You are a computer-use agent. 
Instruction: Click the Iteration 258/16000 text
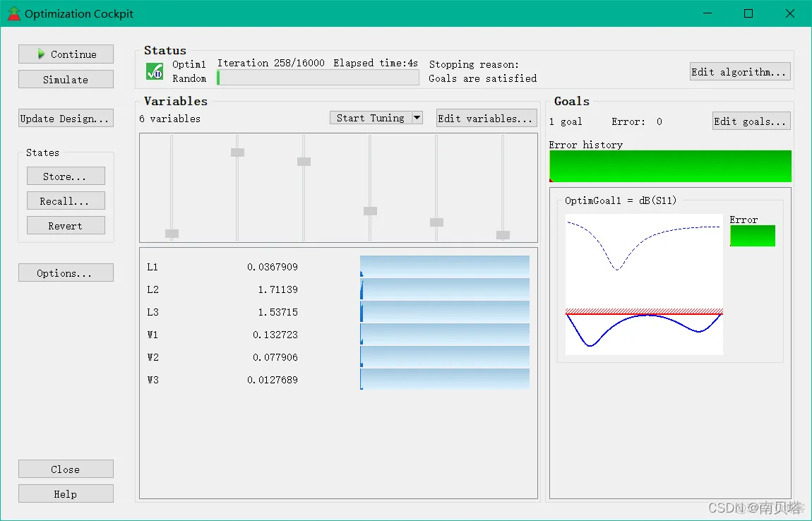coord(271,63)
